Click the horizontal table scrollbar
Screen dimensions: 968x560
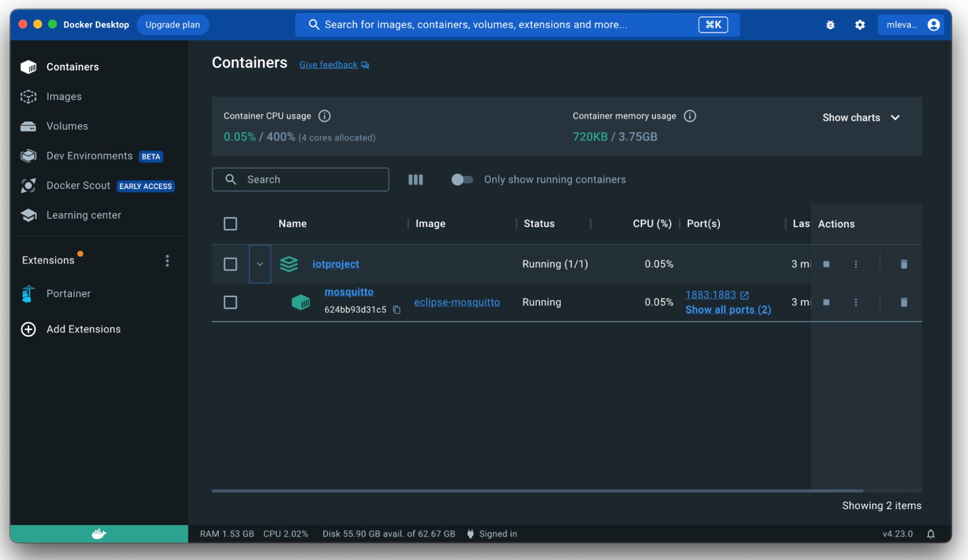[537, 491]
